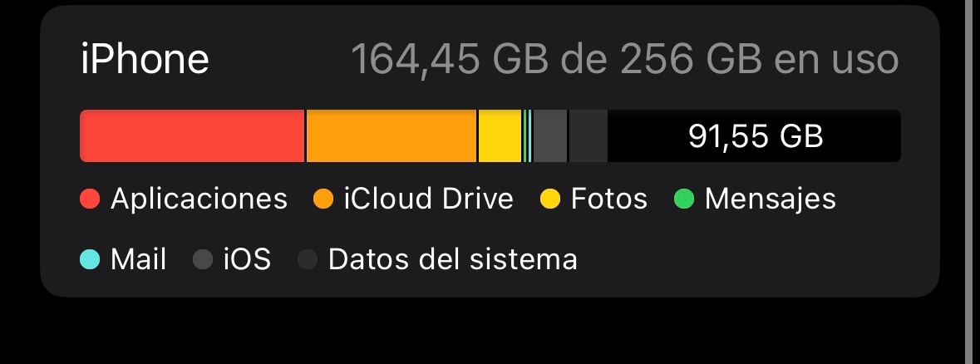Screen dimensions: 980x364
Task: Click the cyan Mail legend dot
Action: pos(90,259)
